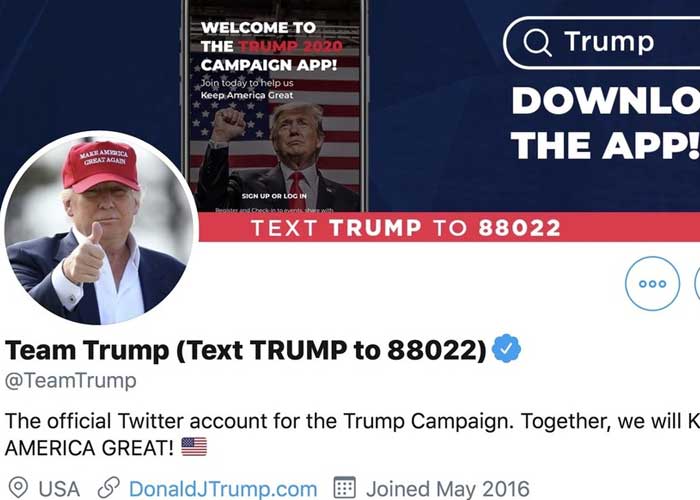Click the magnifying glass in the banner
The height and width of the screenshot is (500, 700).
537,42
